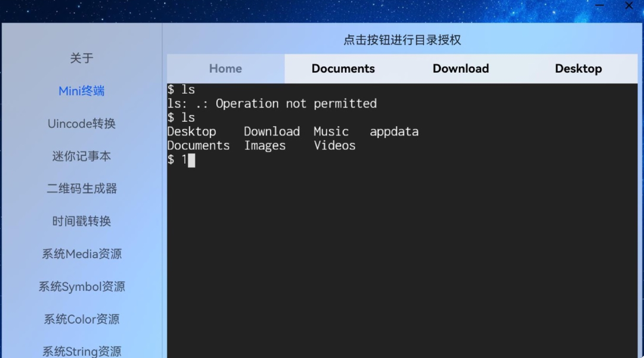644x358 pixels.
Task: Open the Uincode转换 converter
Action: 81,124
